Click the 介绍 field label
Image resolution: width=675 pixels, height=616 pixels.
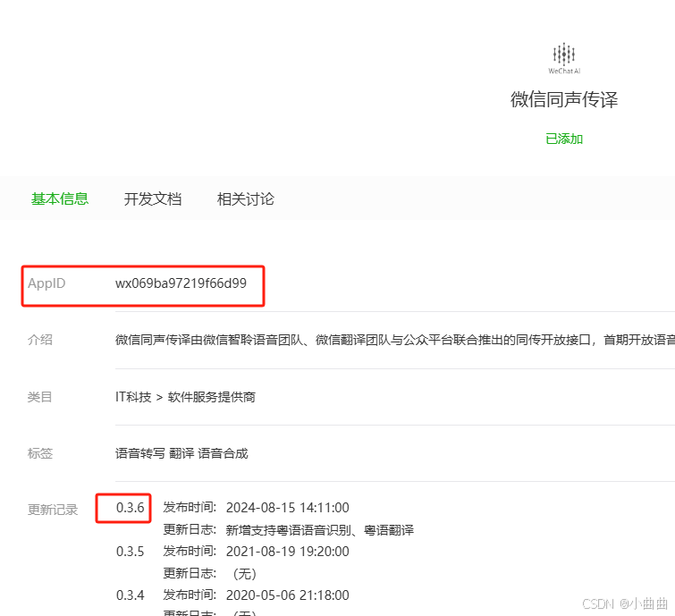(x=40, y=340)
